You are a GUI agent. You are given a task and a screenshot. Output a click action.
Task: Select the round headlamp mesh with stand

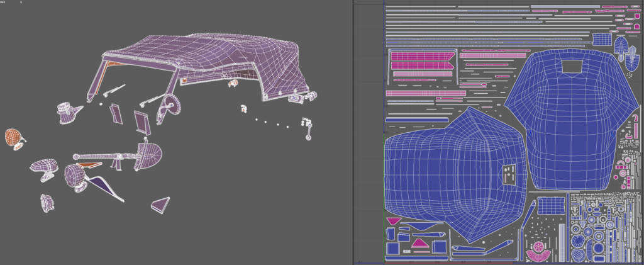pyautogui.click(x=75, y=177)
